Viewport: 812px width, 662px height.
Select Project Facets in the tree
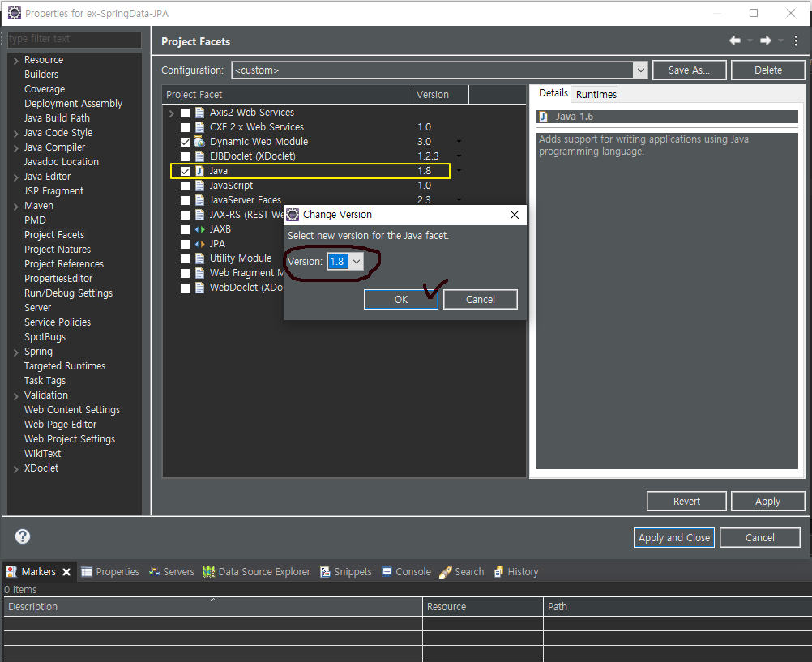coord(53,235)
